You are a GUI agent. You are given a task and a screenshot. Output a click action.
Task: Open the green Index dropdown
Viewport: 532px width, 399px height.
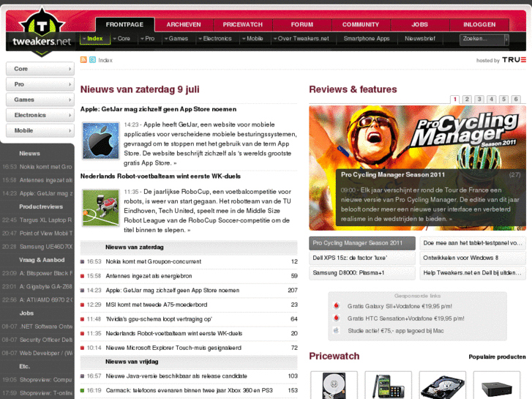tap(95, 39)
